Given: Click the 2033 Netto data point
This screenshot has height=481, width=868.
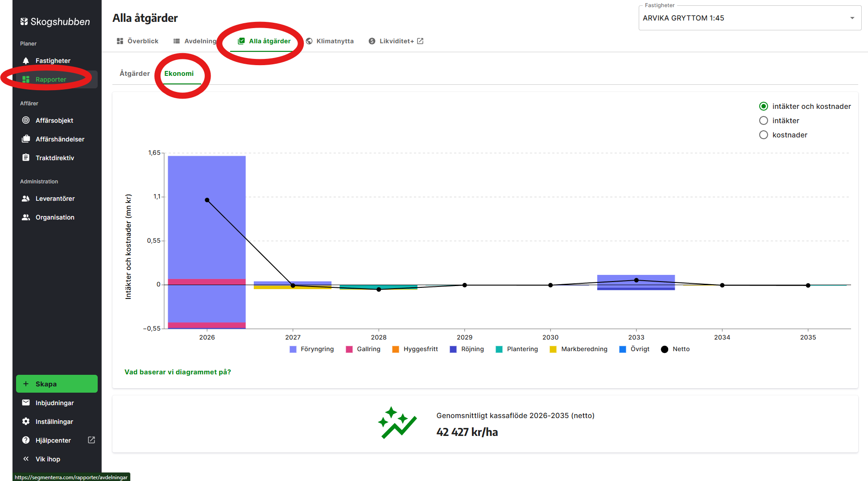Looking at the screenshot, I should pyautogui.click(x=637, y=280).
